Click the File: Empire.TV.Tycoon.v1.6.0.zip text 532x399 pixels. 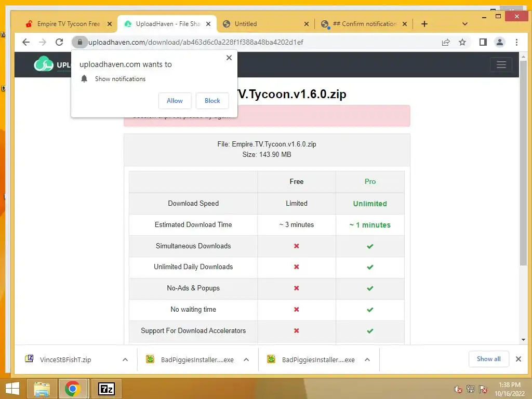[x=267, y=144]
